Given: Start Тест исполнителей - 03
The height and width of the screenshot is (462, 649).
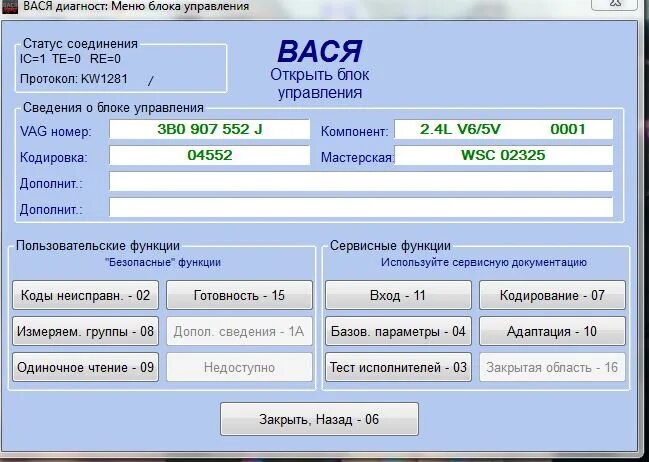Looking at the screenshot, I should click(x=398, y=367).
